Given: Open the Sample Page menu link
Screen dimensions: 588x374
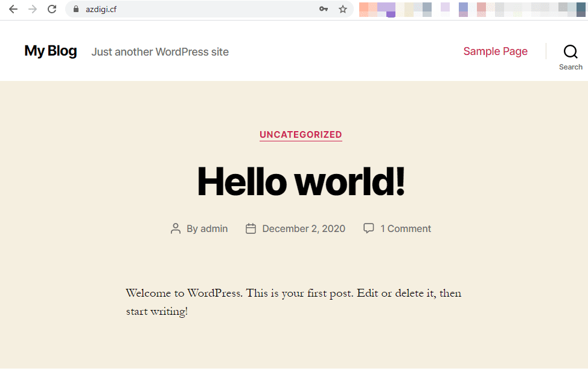Looking at the screenshot, I should point(496,51).
